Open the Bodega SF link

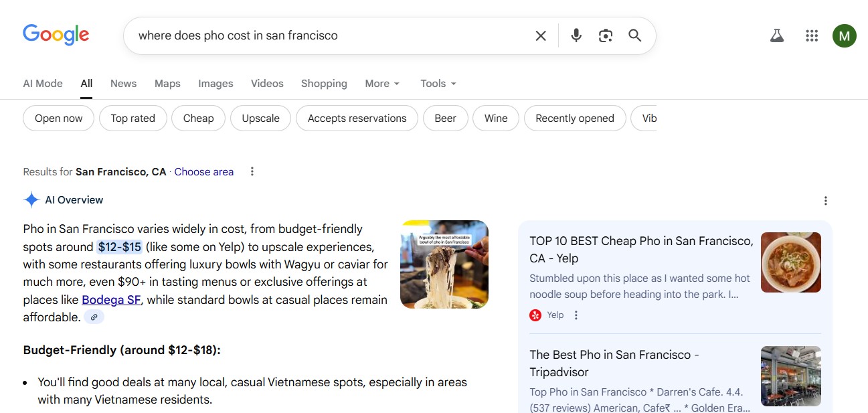pyautogui.click(x=111, y=300)
